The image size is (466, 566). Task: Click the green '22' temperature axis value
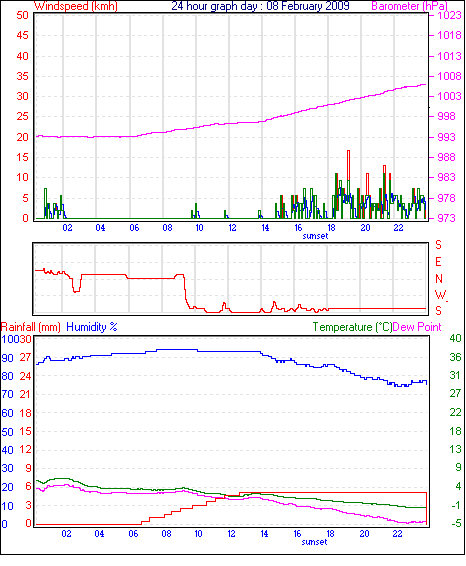pos(456,412)
